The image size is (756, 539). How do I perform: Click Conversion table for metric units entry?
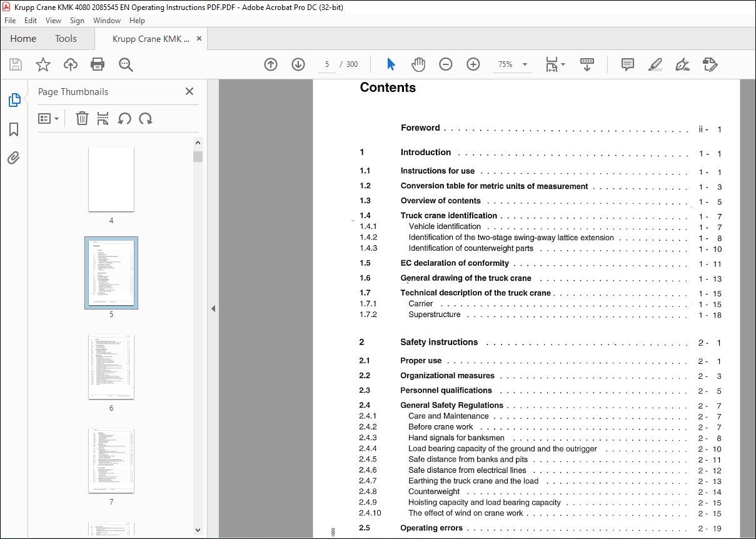coord(494,186)
